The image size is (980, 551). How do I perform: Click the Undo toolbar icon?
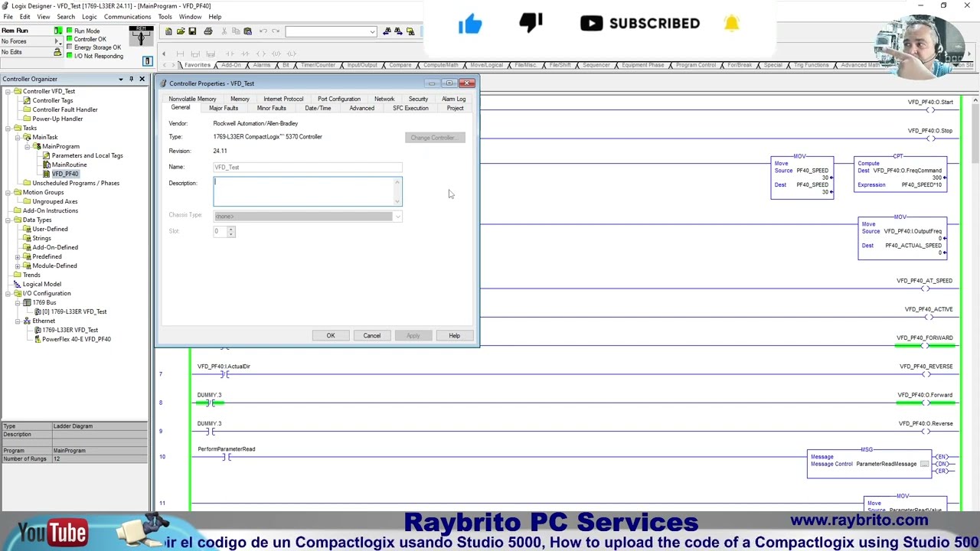click(263, 31)
